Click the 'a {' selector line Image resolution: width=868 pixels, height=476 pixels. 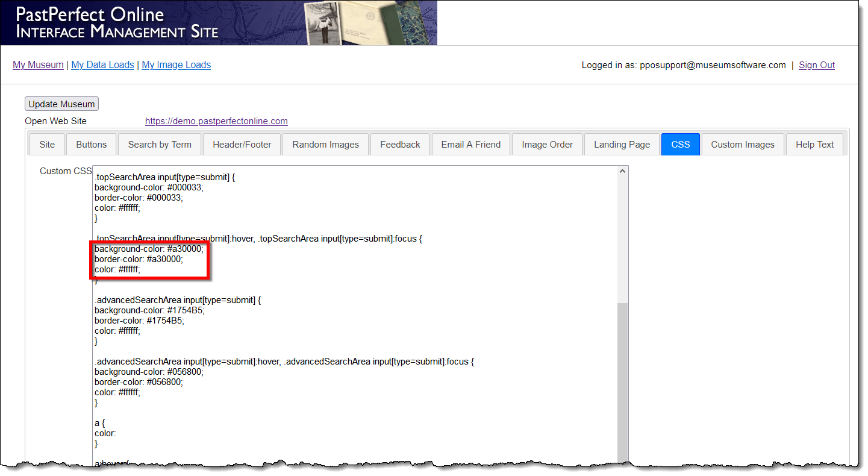click(99, 423)
